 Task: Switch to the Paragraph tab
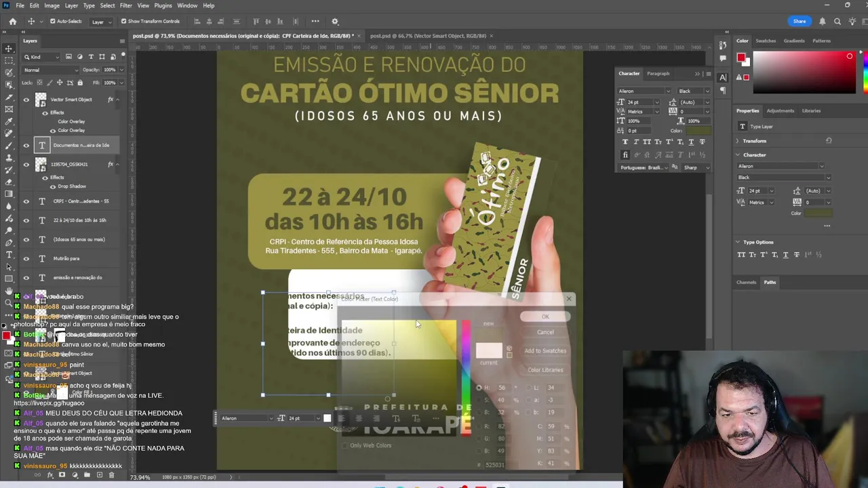coord(658,73)
